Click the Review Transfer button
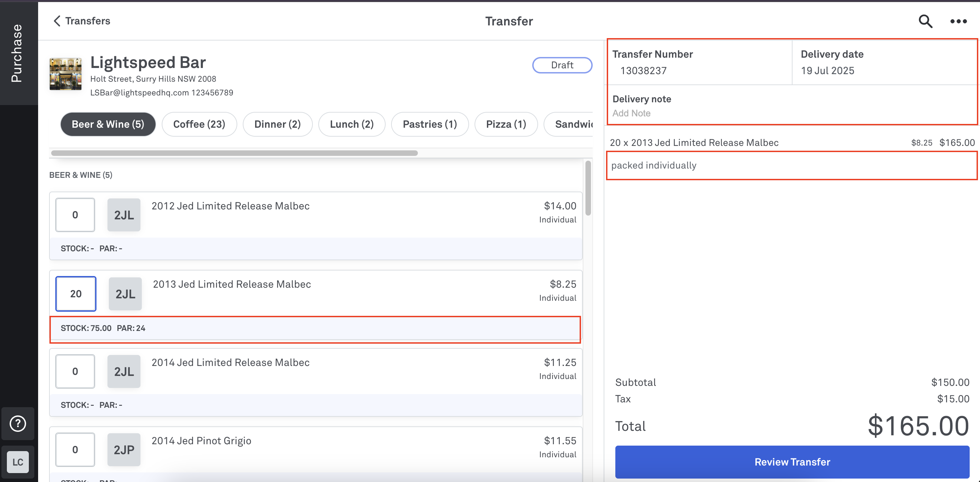980x482 pixels. 793,462
